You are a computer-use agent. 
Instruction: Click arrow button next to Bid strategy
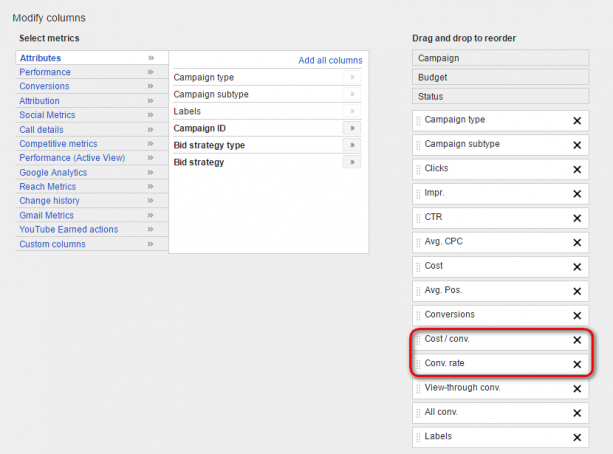(x=352, y=162)
